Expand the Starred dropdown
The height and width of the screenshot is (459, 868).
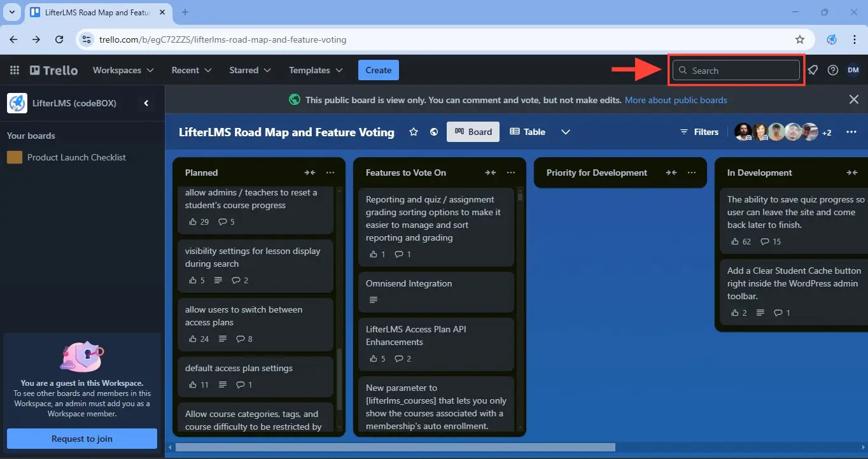pyautogui.click(x=250, y=70)
